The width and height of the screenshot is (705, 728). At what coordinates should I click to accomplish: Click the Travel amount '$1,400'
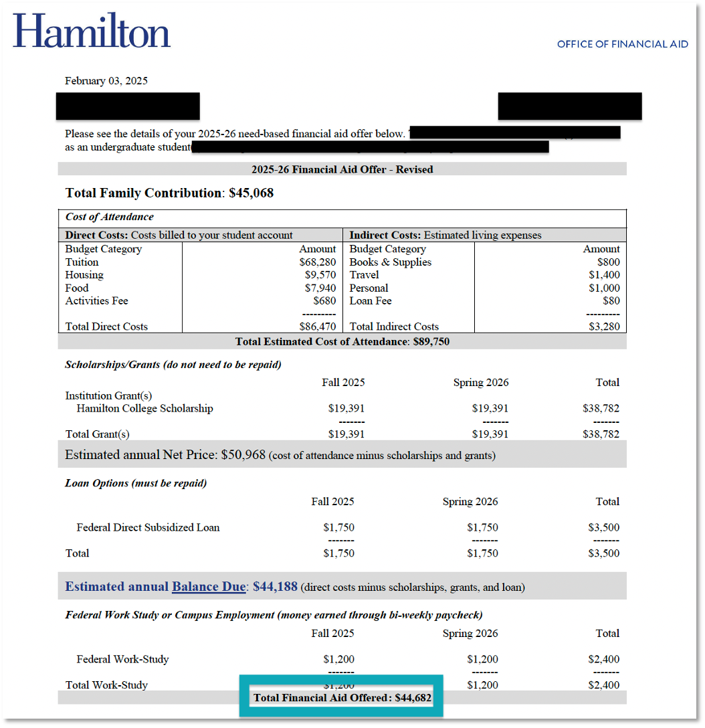click(x=604, y=275)
